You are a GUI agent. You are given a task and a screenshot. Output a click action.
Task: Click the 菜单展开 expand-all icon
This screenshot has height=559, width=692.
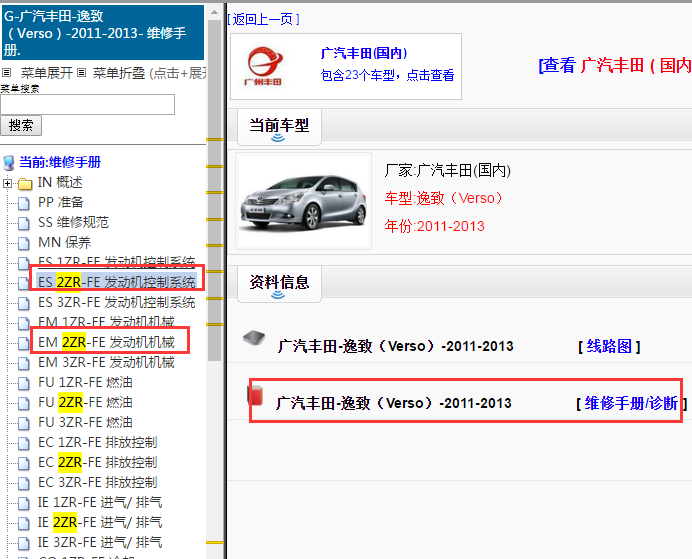(7, 72)
